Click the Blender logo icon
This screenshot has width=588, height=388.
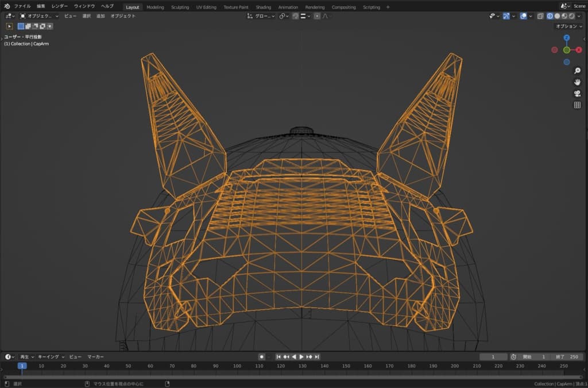pyautogui.click(x=7, y=6)
